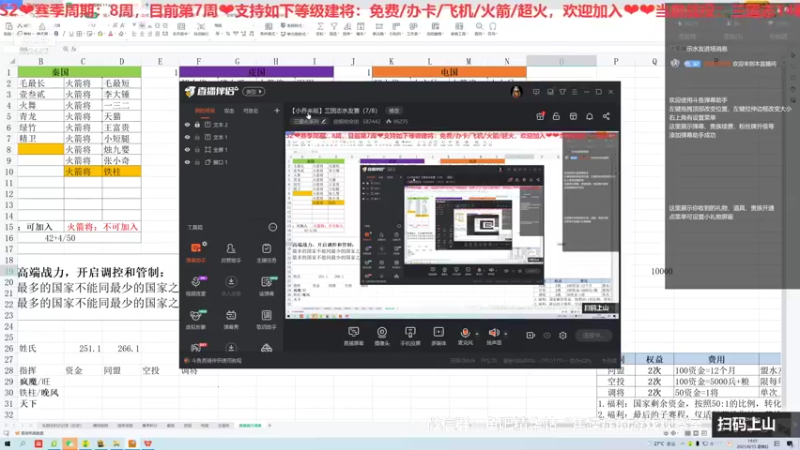Open the 视频连麦 tool
The image size is (800, 450).
click(x=195, y=286)
